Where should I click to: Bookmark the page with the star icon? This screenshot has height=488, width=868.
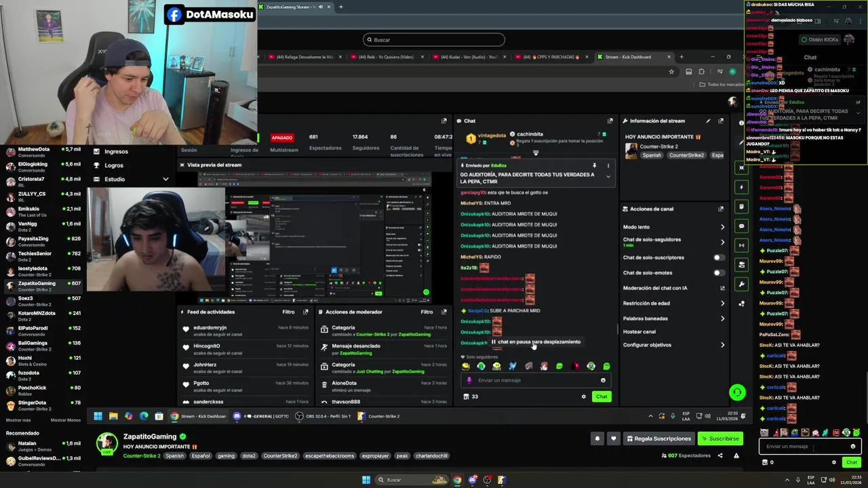point(671,71)
